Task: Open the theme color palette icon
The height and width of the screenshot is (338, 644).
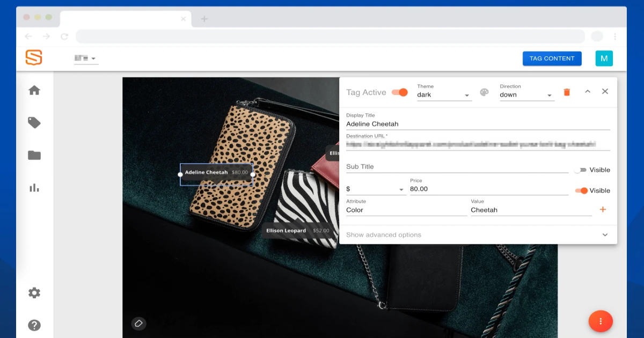Action: coord(484,92)
